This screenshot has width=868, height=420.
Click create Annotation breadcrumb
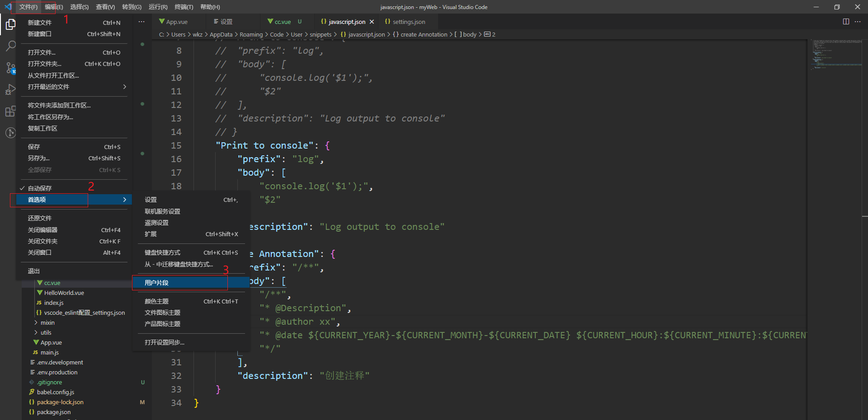pyautogui.click(x=424, y=34)
